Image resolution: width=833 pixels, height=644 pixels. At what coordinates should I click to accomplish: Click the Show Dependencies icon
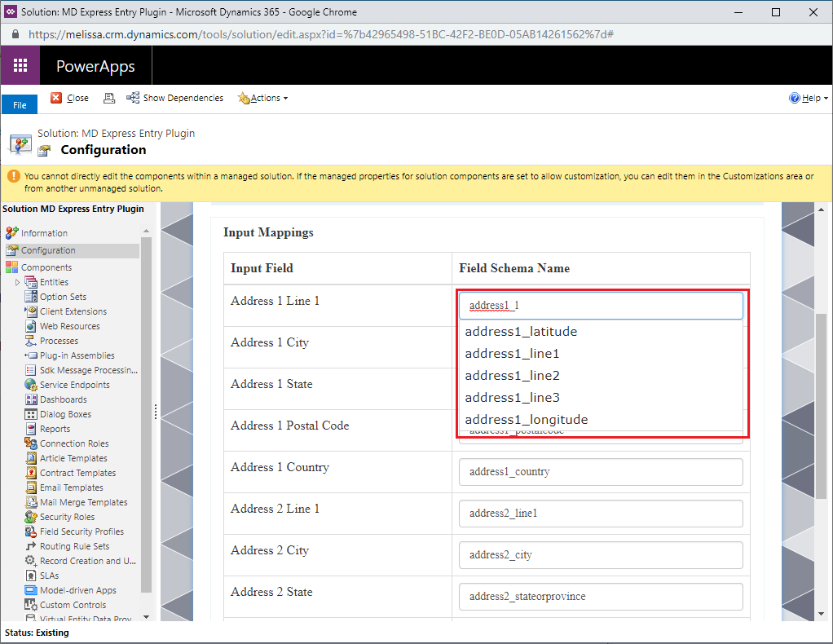(x=133, y=98)
